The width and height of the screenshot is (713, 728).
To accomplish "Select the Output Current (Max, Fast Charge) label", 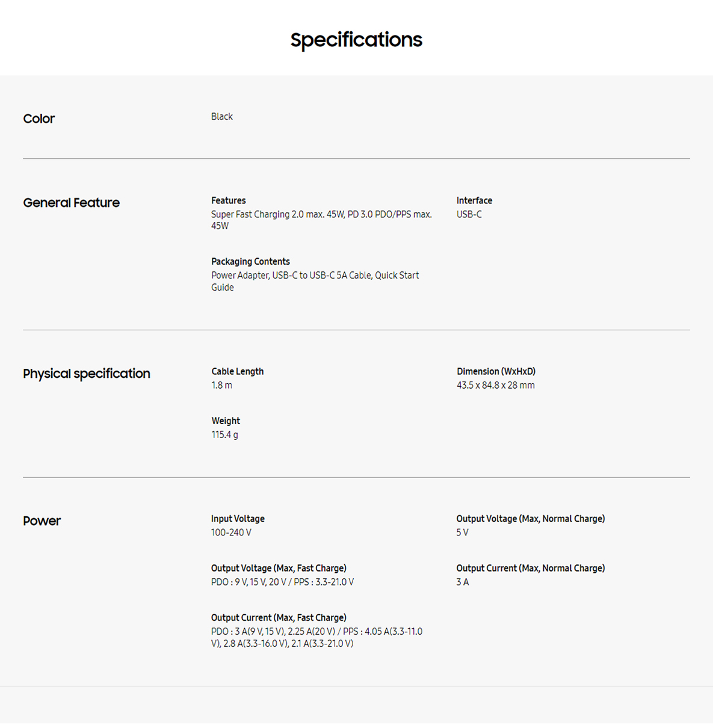I will 279,617.
